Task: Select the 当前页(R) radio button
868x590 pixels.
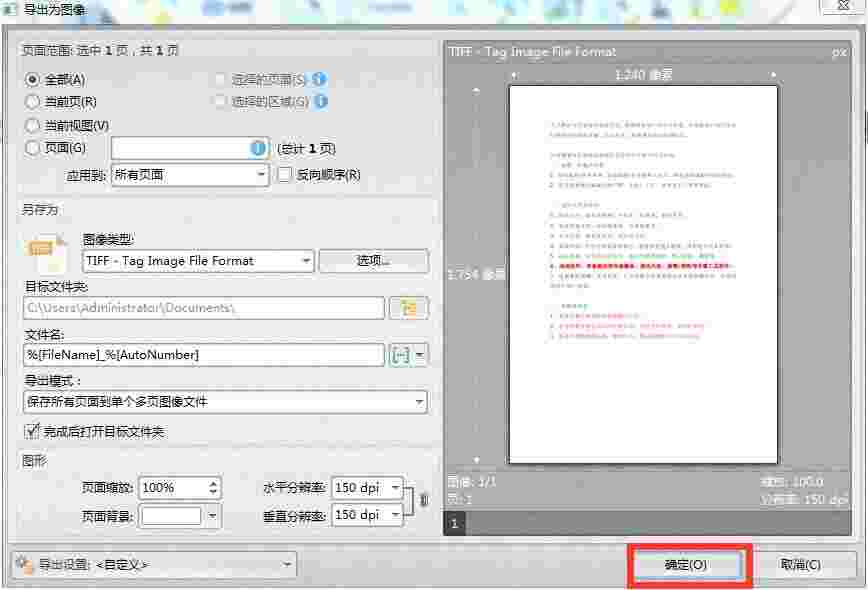Action: click(x=30, y=100)
